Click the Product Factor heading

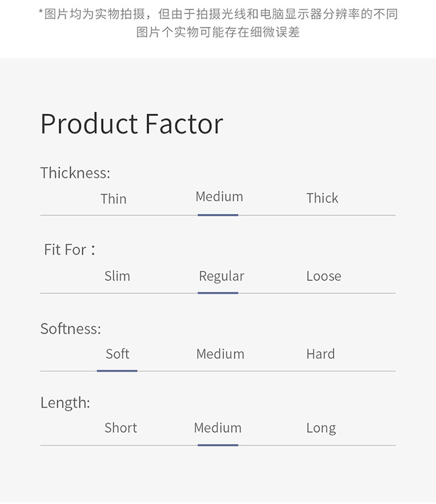(x=131, y=123)
